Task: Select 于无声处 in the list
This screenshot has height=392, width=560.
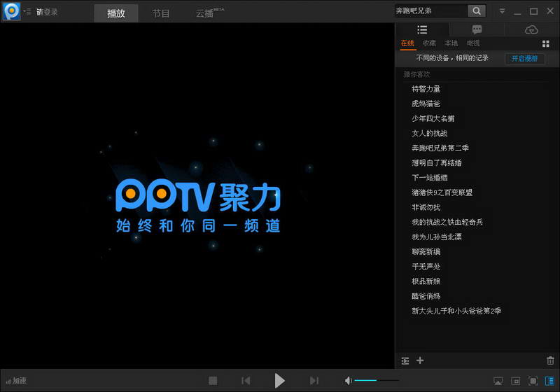Action: 426,267
